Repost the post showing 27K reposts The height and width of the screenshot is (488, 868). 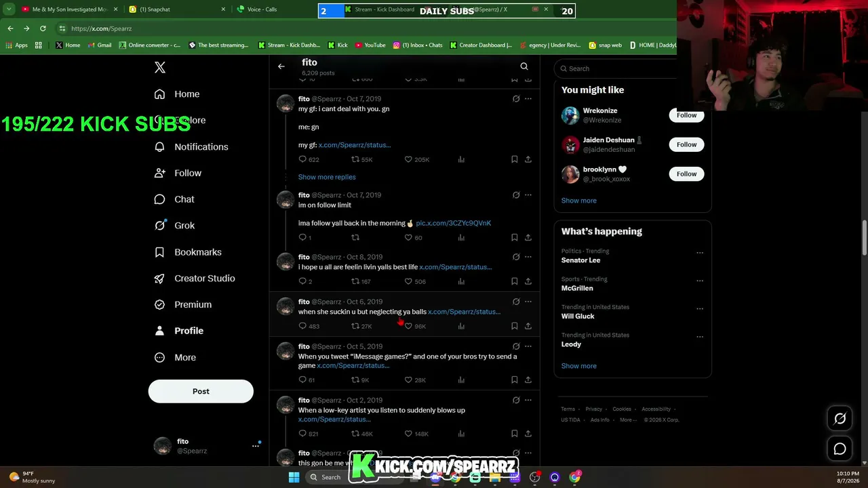click(355, 326)
